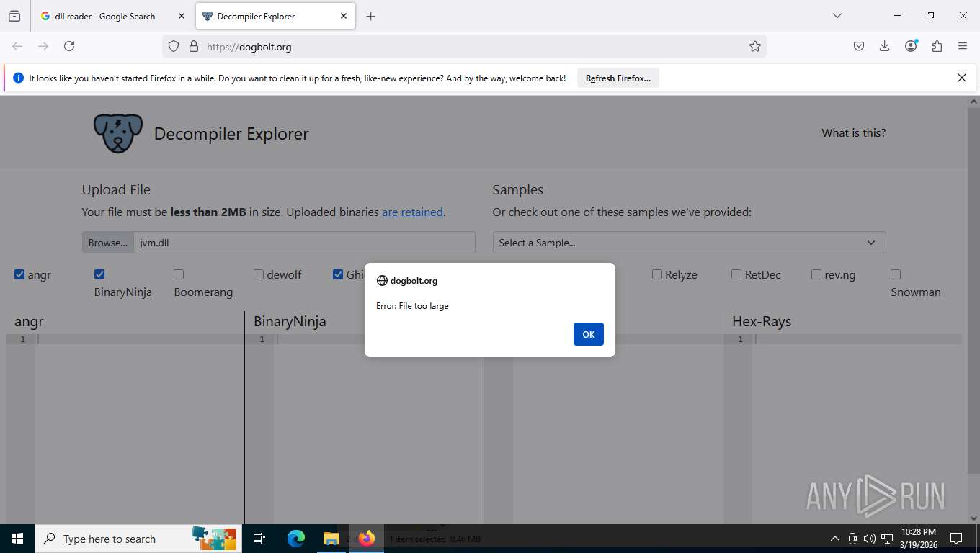Click the Decompiler Explorer dog logo
The height and width of the screenshot is (553, 980).
click(118, 133)
